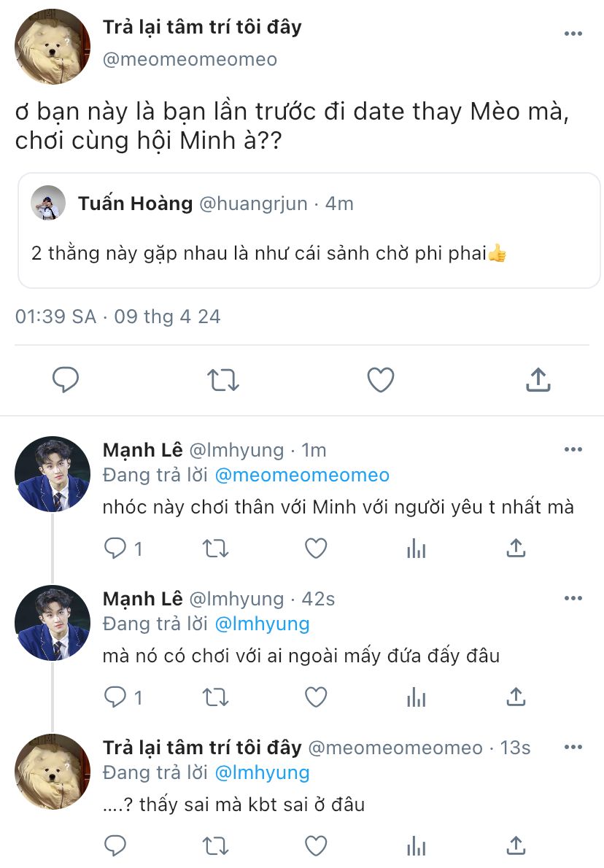View analytics for Mạnh Lê's first reply
The image size is (604, 868).
[x=416, y=549]
